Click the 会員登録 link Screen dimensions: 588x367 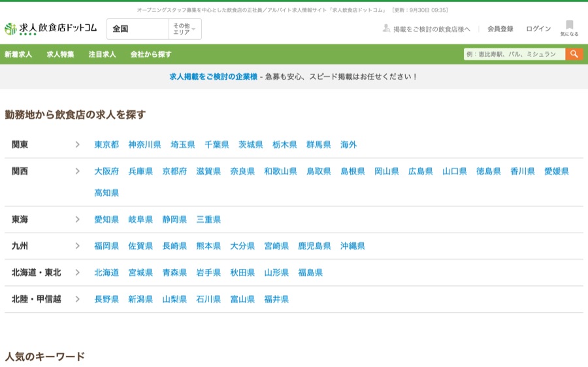point(500,29)
